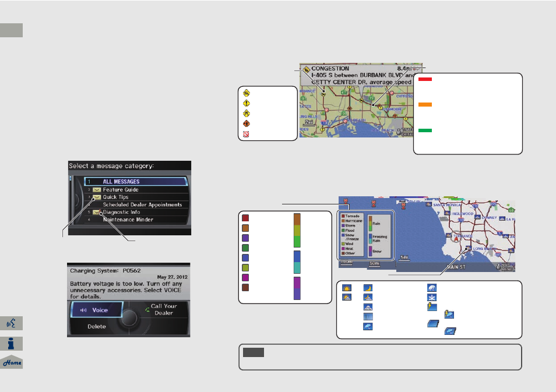556x392 pixels.
Task: Click the May 27, 2012 date
Action: [x=173, y=277]
